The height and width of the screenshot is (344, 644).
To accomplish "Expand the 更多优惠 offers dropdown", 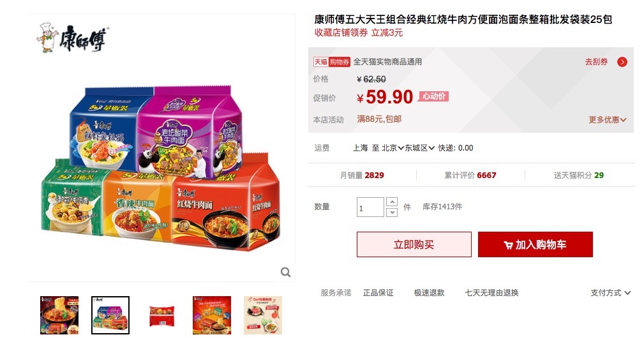I will 608,120.
